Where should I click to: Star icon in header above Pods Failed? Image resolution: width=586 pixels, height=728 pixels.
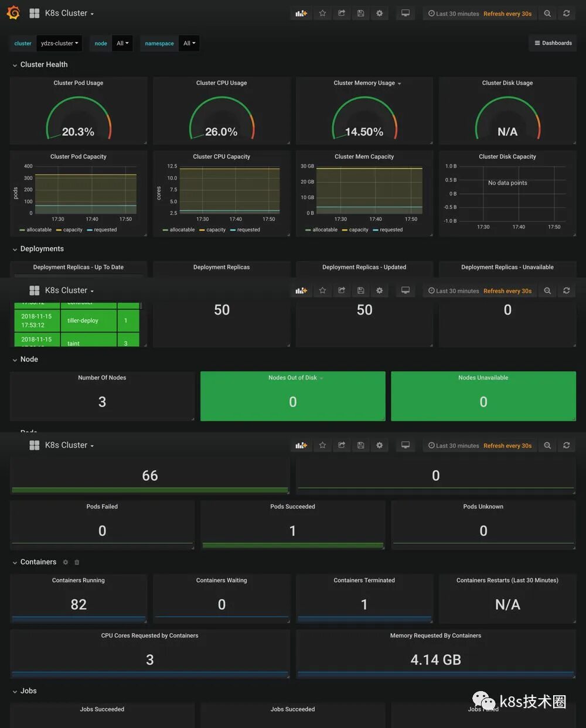[x=322, y=446]
